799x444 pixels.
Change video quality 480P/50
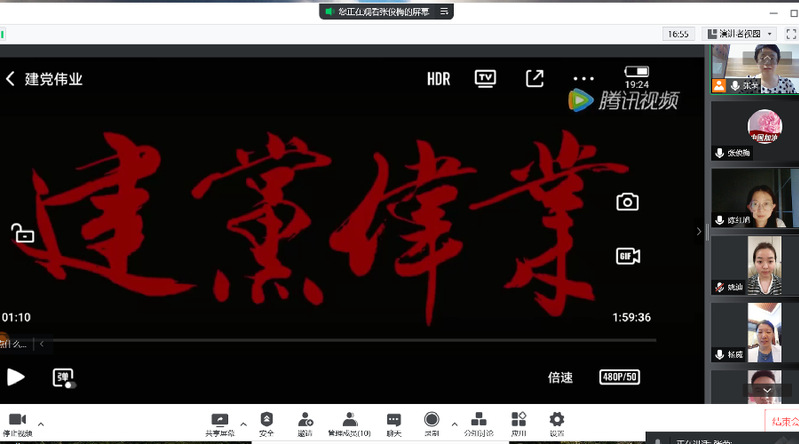[620, 377]
